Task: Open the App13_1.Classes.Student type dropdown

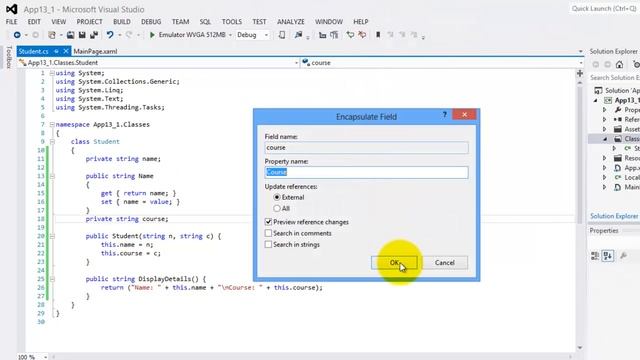Action: (297, 63)
